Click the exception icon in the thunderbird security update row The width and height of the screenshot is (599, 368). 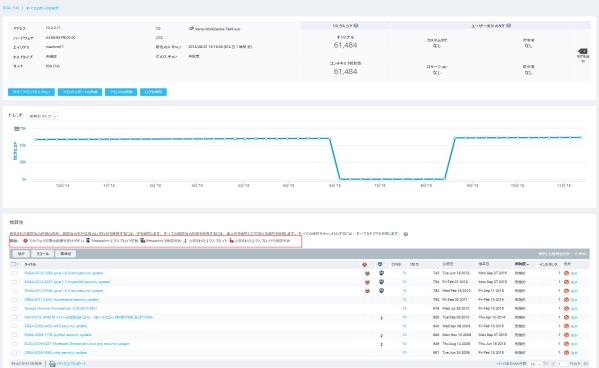coord(567,300)
